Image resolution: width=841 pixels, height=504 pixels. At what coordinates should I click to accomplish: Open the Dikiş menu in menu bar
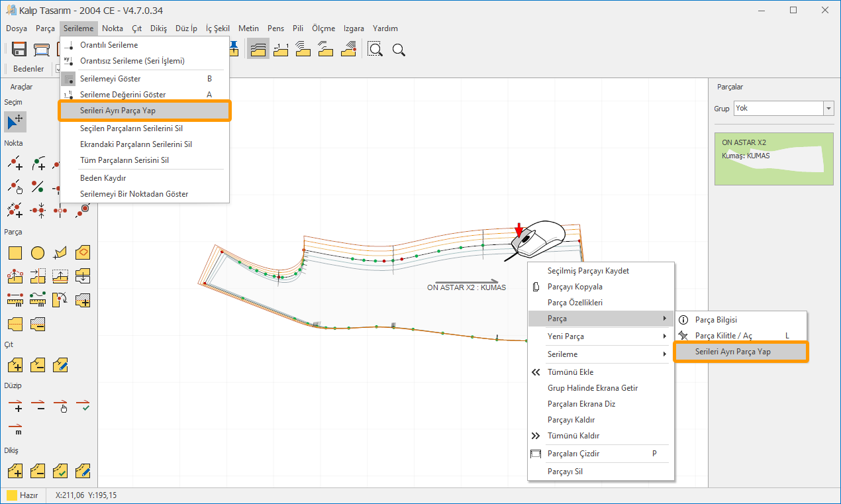(x=158, y=28)
